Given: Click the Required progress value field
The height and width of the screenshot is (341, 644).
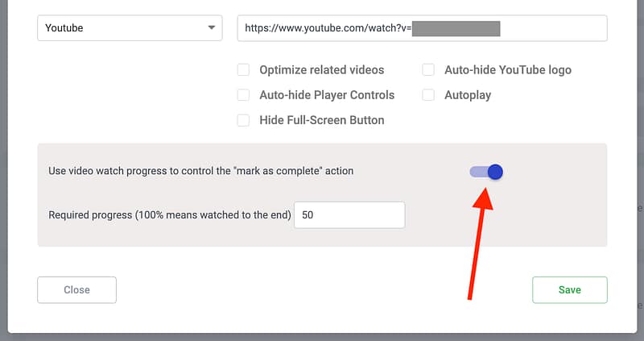Looking at the screenshot, I should (x=349, y=215).
